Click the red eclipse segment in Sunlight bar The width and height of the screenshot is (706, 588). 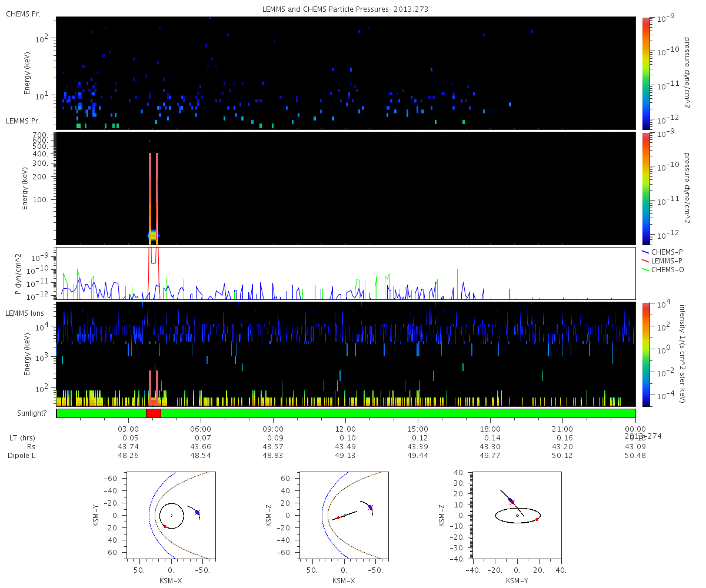[153, 413]
